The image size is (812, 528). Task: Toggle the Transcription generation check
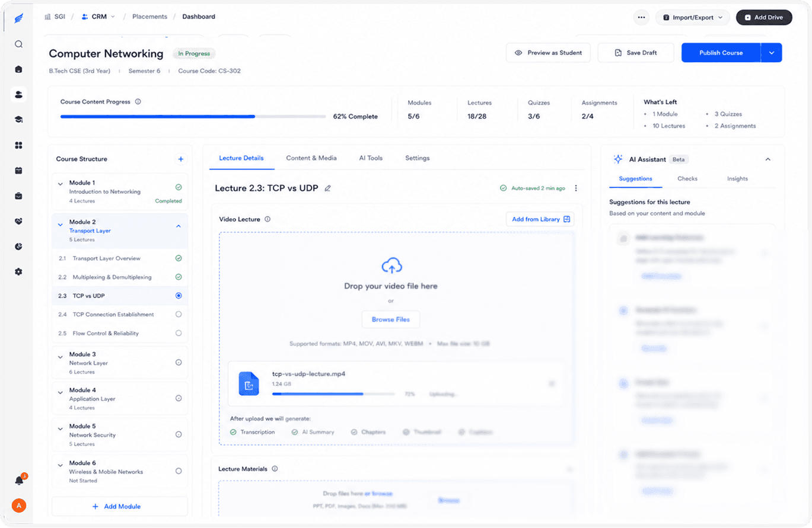click(234, 432)
